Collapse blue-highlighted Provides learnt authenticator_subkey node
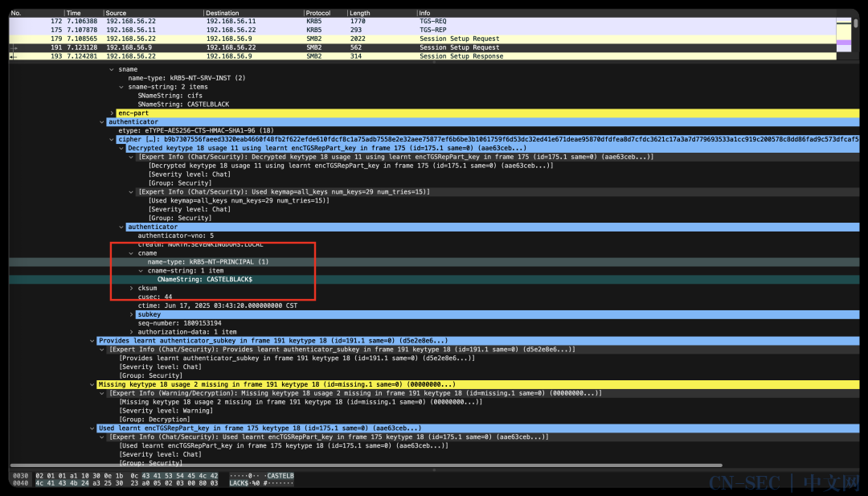868x496 pixels. click(x=92, y=341)
